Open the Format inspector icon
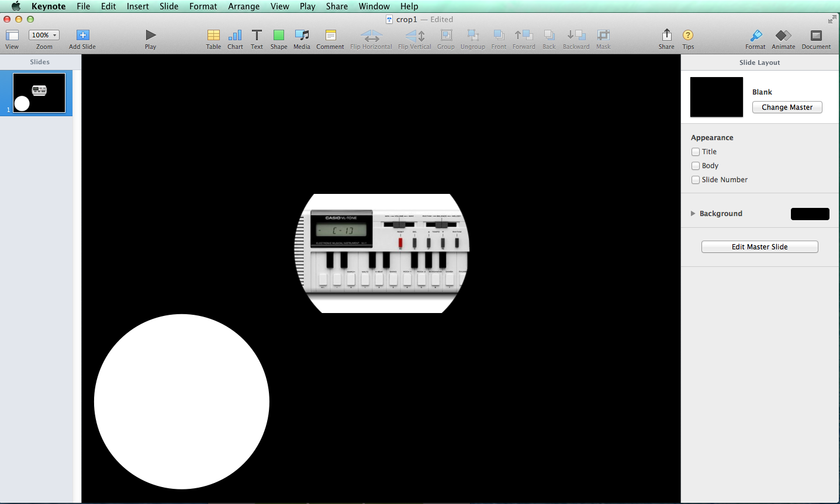 [x=755, y=39]
